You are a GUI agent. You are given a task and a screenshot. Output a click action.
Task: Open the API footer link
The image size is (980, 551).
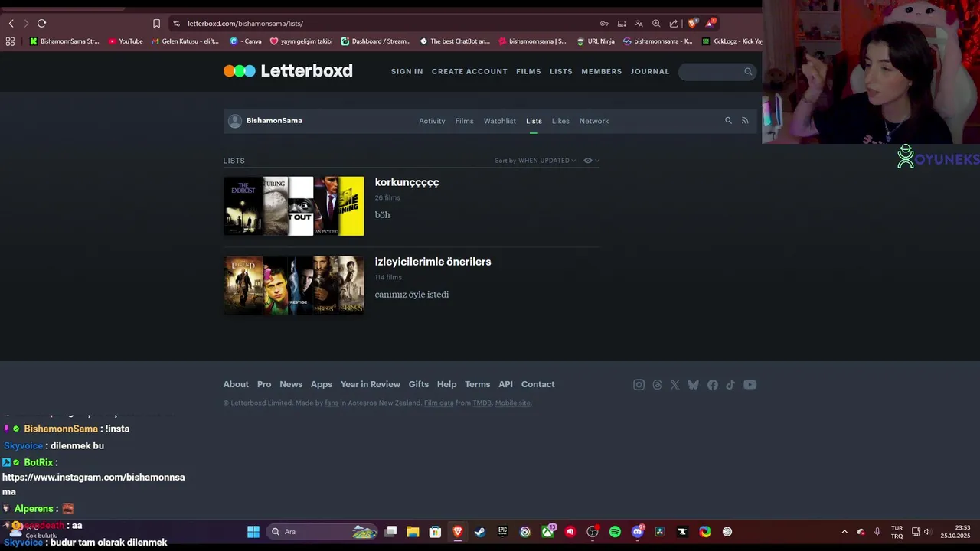click(506, 384)
